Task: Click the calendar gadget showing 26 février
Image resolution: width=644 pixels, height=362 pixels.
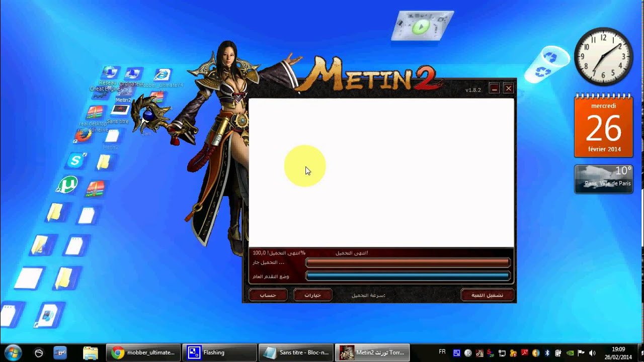Action: click(603, 127)
